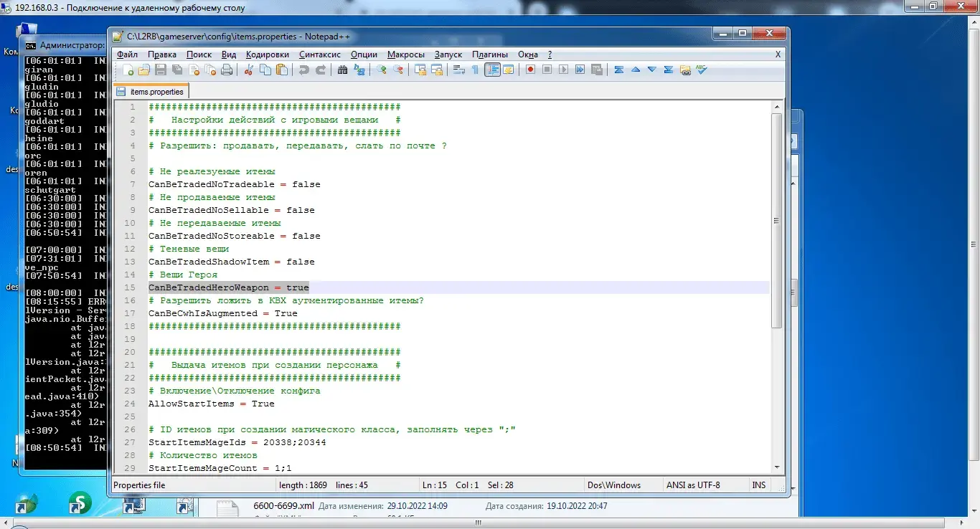Select 6600-6699.xml file in Explorer window

tap(283, 505)
